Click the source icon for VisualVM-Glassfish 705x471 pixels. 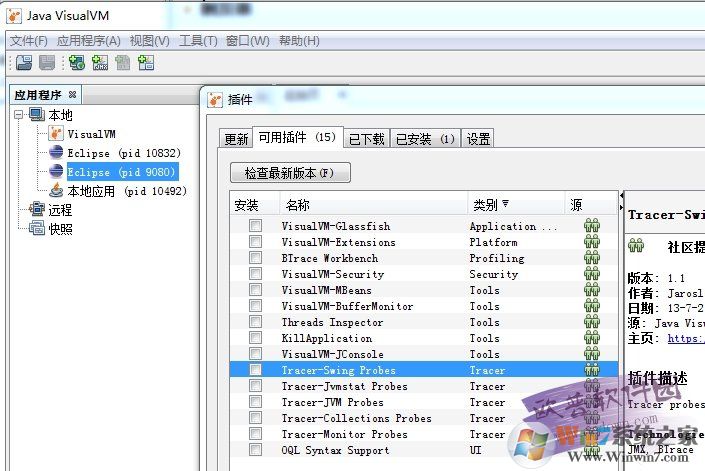(592, 226)
